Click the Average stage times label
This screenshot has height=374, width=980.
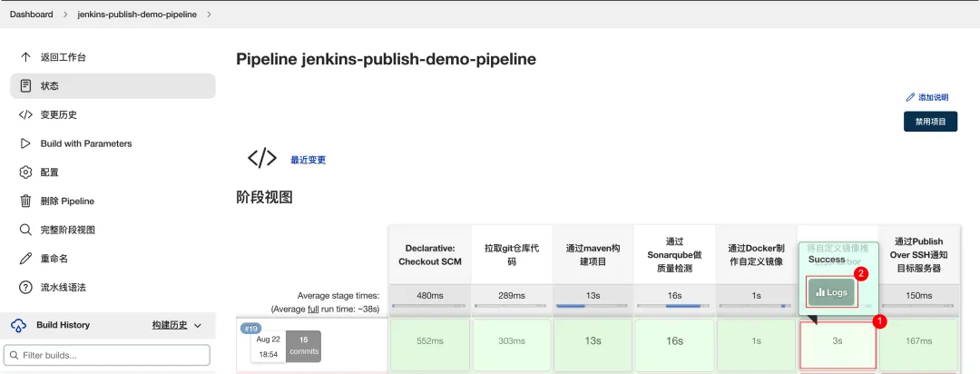tap(338, 295)
